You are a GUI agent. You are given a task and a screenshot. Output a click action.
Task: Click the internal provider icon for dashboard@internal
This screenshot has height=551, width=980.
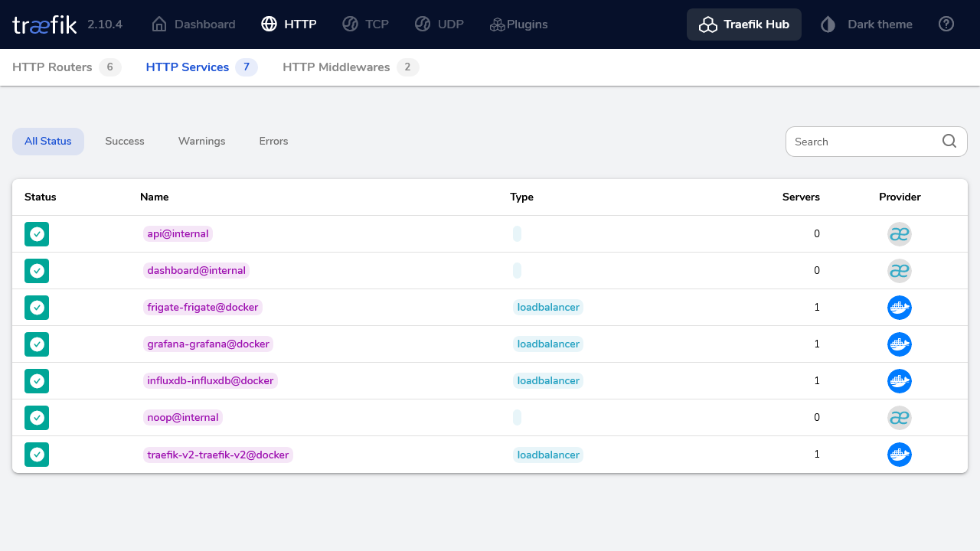pos(899,271)
